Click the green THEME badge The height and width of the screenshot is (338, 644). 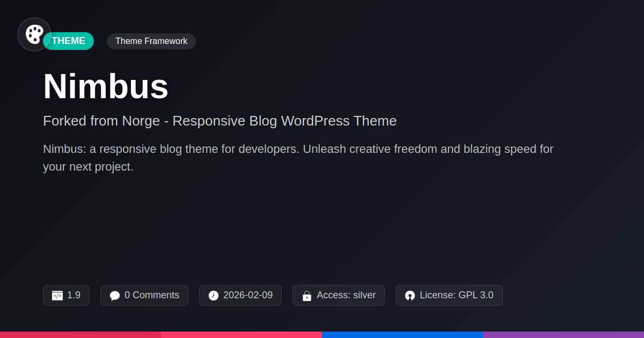click(69, 41)
